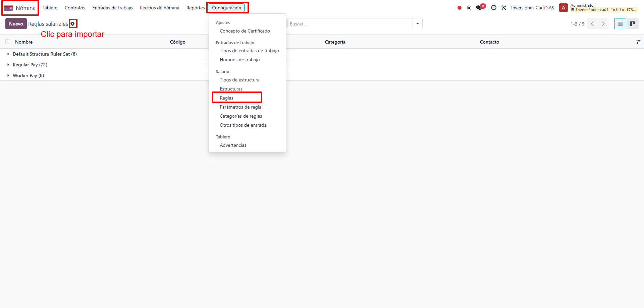This screenshot has width=644, height=308.
Task: Open Recibos de nómina menu
Action: coord(159,8)
